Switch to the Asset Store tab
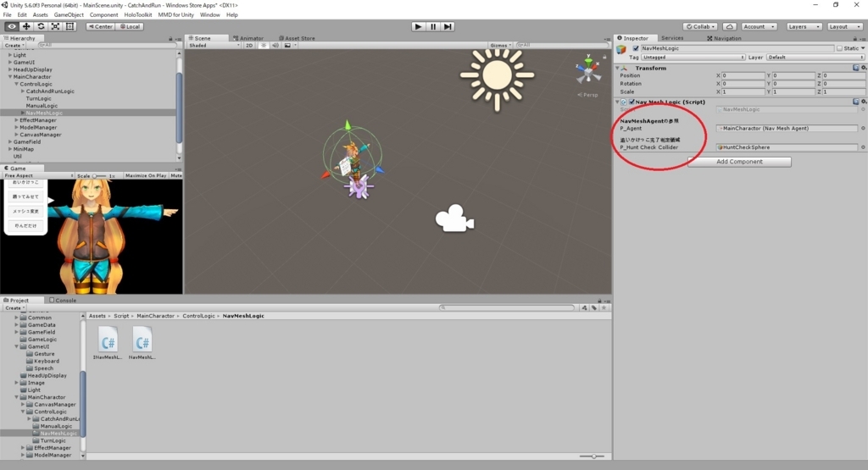 (x=297, y=38)
